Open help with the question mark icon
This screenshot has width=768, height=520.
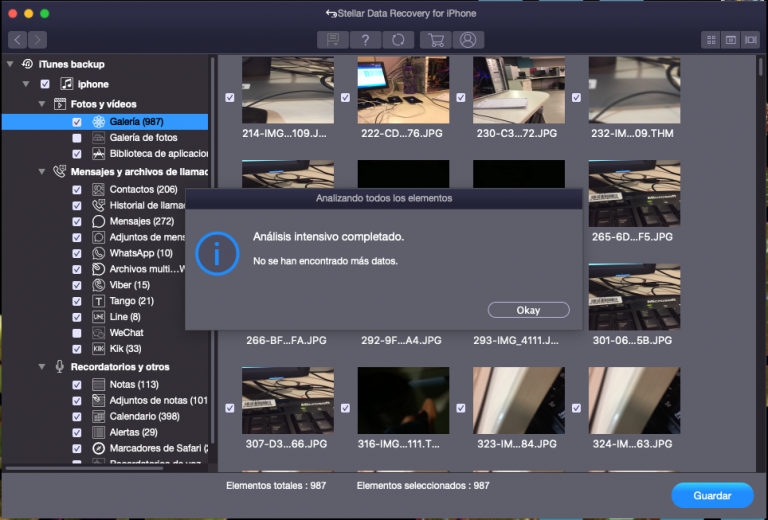tap(365, 40)
